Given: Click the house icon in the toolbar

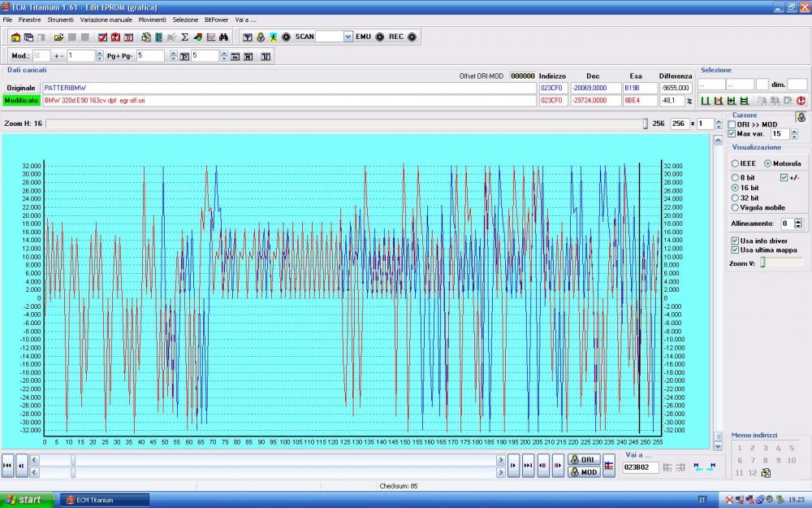Looking at the screenshot, I should click(16, 37).
